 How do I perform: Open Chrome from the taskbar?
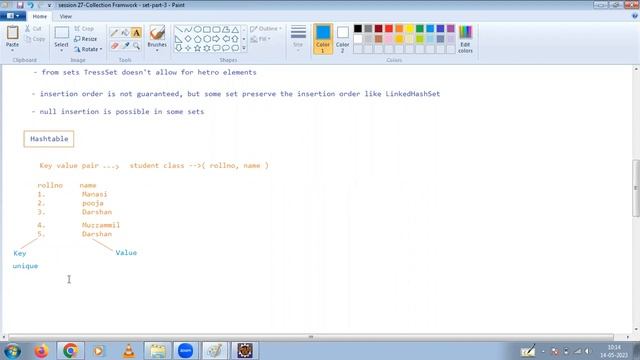pos(70,351)
